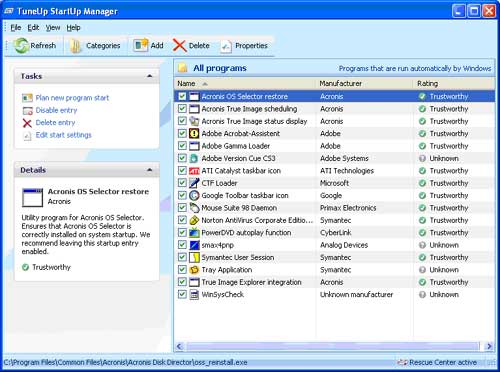Click the Acronis True Image status display icon
This screenshot has height=372, width=500.
click(194, 121)
